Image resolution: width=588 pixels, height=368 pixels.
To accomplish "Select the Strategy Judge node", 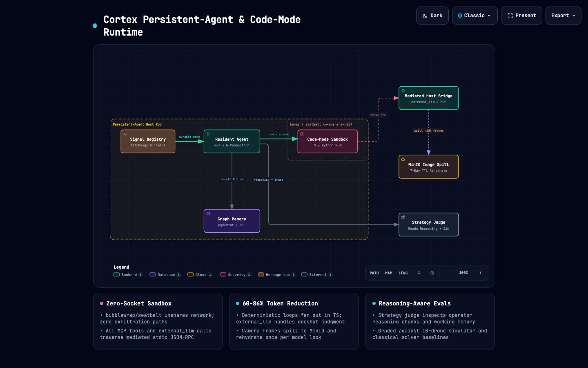I will tap(429, 225).
